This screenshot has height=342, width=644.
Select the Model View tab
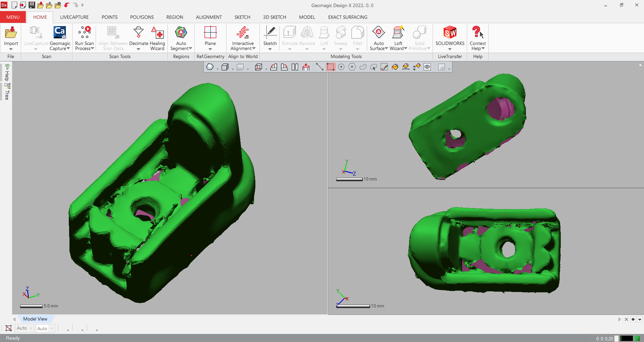pyautogui.click(x=35, y=319)
